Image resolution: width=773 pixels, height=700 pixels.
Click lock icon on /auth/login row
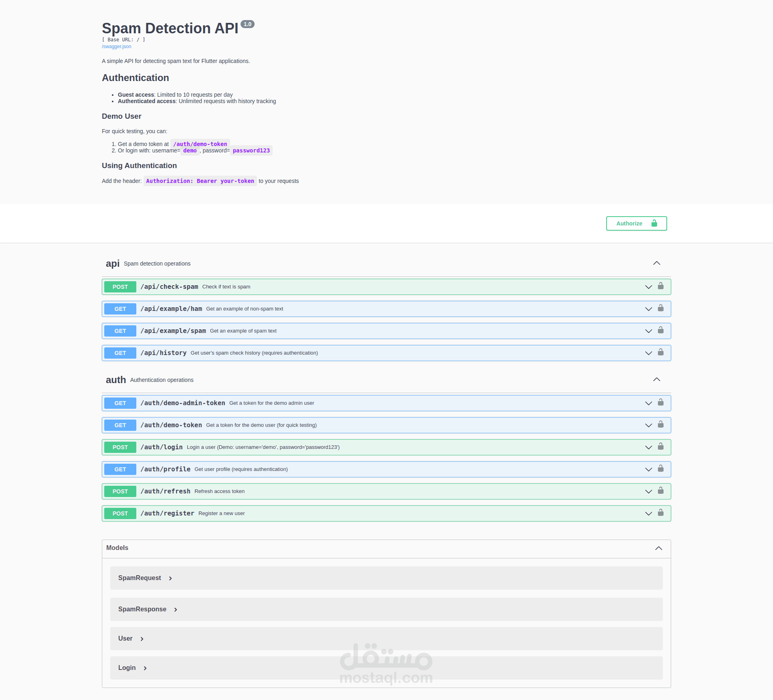pyautogui.click(x=661, y=446)
